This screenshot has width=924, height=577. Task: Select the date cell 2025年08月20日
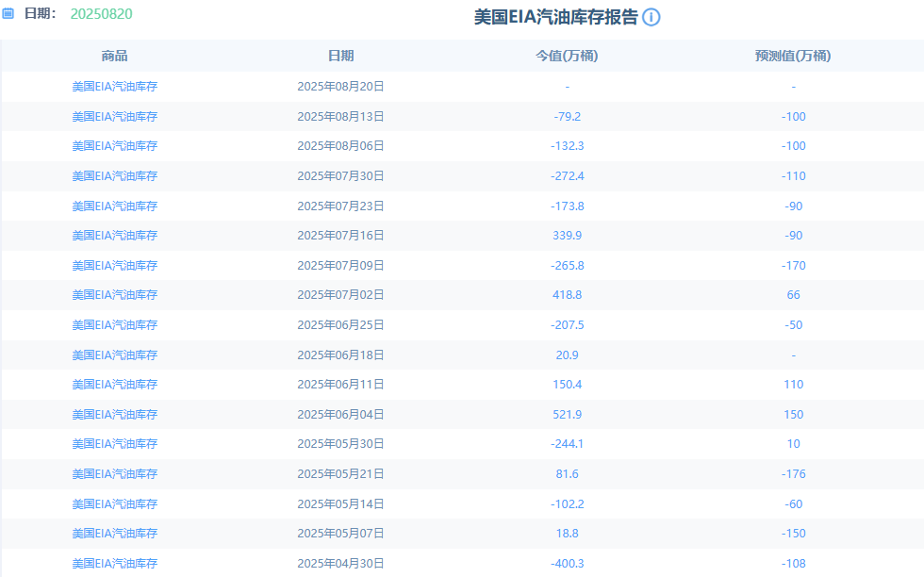(340, 87)
